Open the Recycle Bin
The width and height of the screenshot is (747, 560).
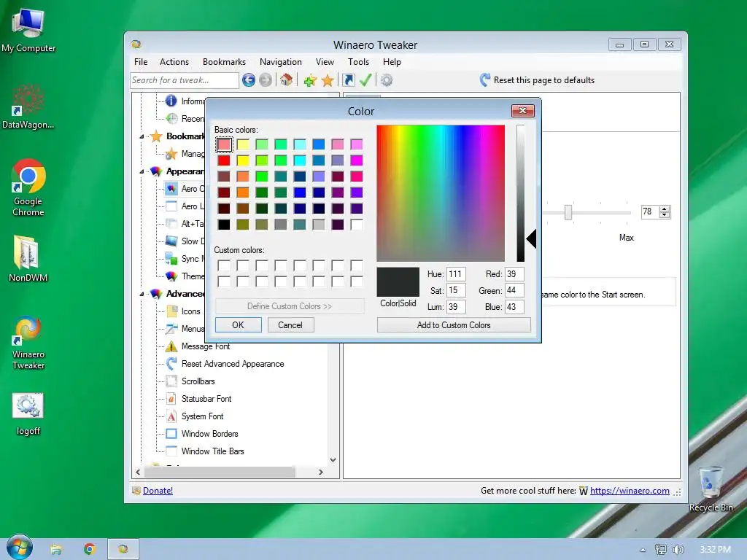tap(711, 489)
